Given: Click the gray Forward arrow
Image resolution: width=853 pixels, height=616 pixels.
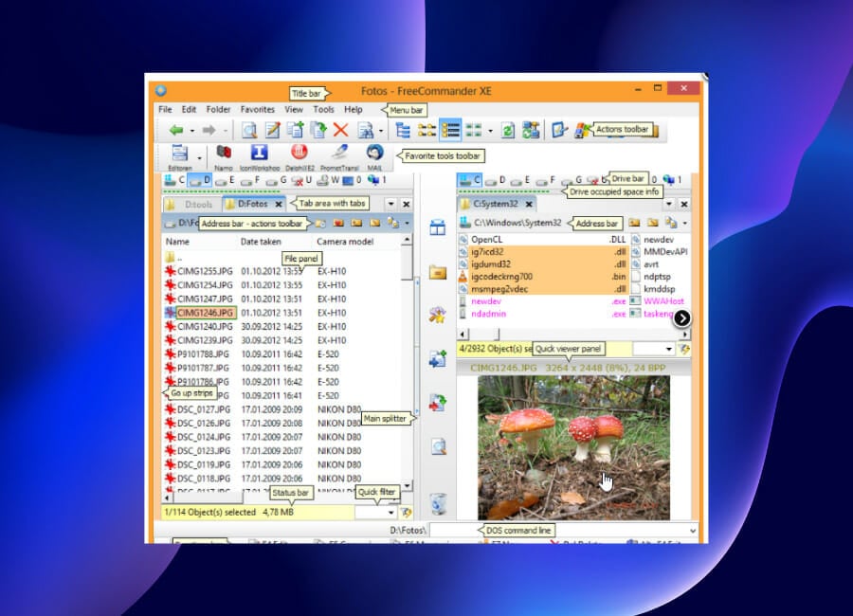Looking at the screenshot, I should 209,130.
